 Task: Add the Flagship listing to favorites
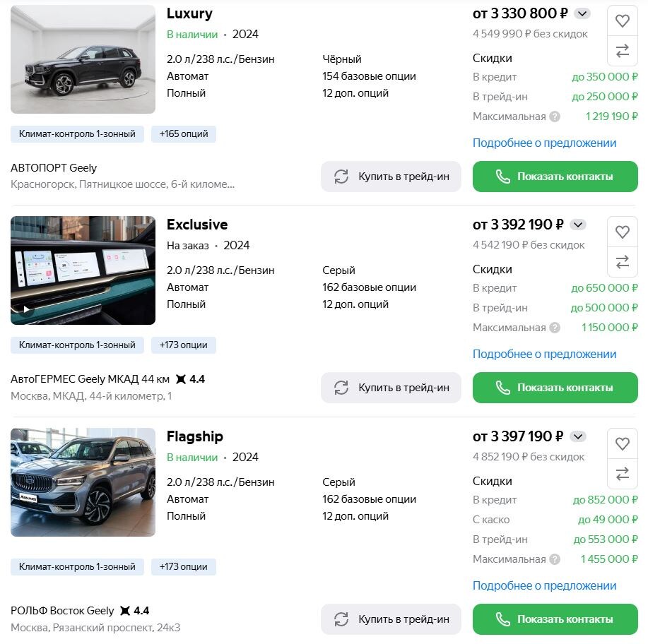click(x=622, y=444)
